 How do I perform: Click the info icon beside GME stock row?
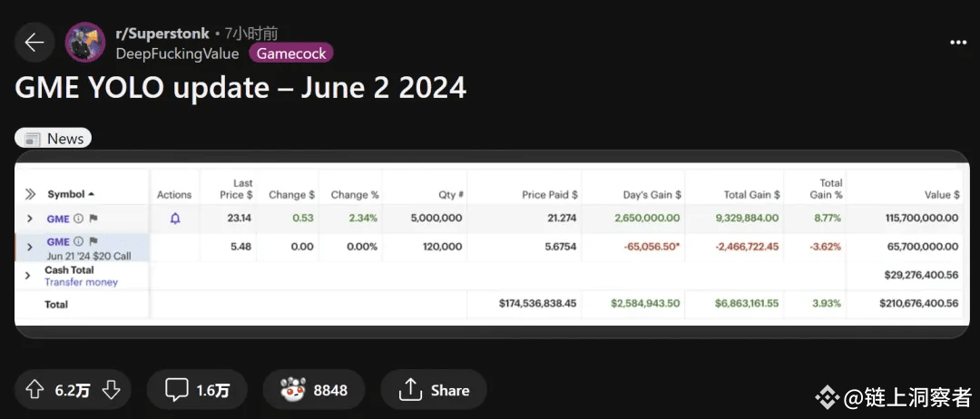(79, 219)
